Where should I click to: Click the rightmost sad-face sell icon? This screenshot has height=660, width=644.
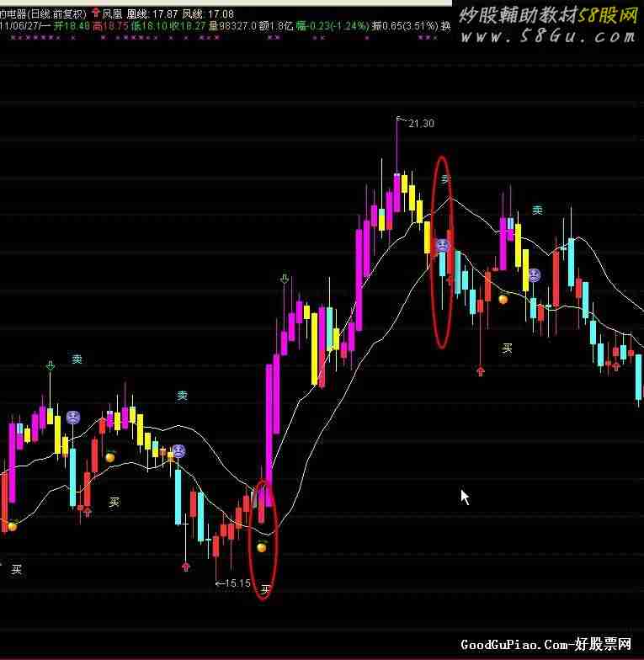[x=534, y=275]
